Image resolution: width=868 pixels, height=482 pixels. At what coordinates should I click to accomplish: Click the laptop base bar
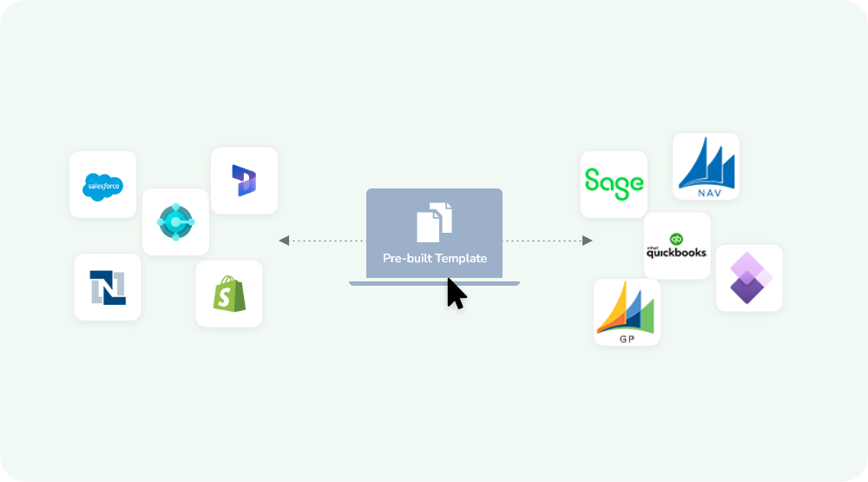click(x=434, y=282)
